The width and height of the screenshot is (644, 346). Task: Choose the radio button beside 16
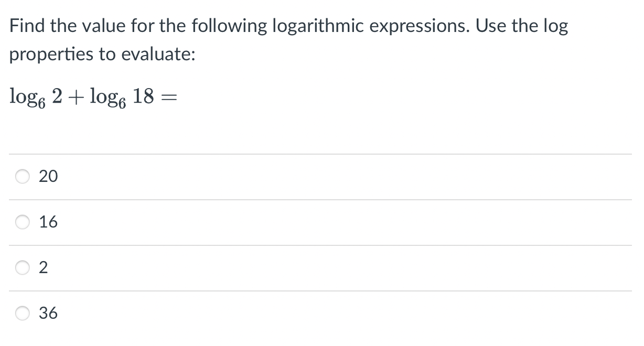23,223
